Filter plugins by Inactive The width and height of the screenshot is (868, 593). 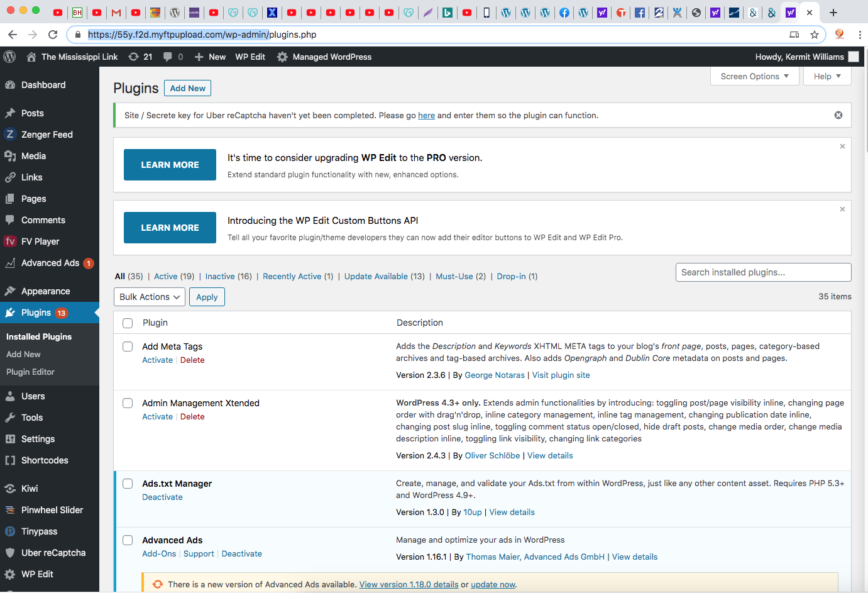[220, 276]
